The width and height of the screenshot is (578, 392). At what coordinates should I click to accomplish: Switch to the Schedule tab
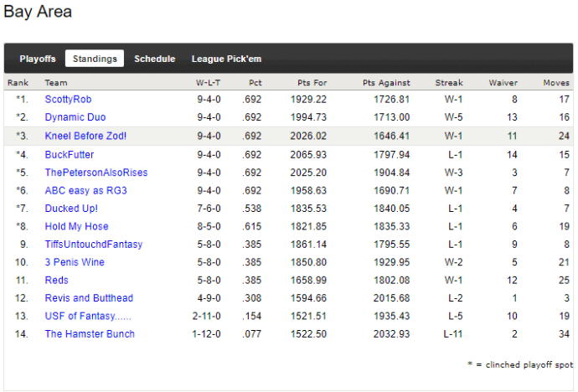click(154, 59)
